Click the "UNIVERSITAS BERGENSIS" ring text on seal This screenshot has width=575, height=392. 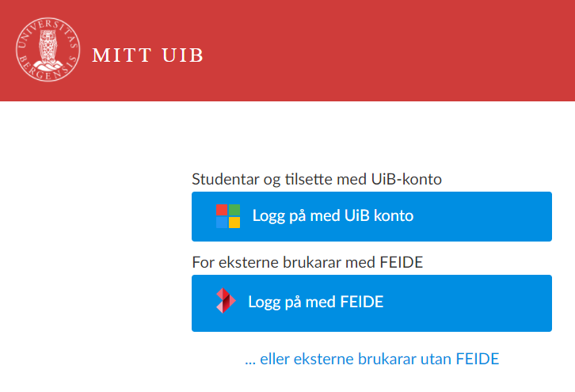(x=48, y=29)
